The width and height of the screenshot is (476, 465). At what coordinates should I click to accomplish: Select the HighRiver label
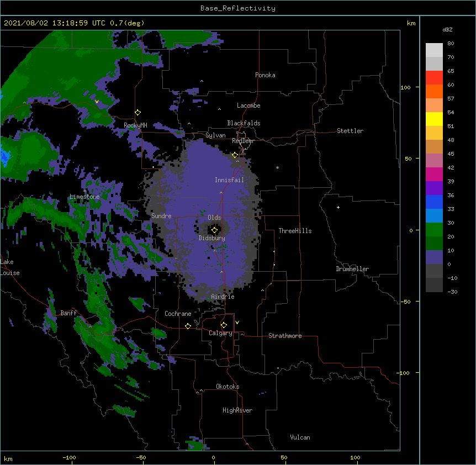[x=237, y=410]
